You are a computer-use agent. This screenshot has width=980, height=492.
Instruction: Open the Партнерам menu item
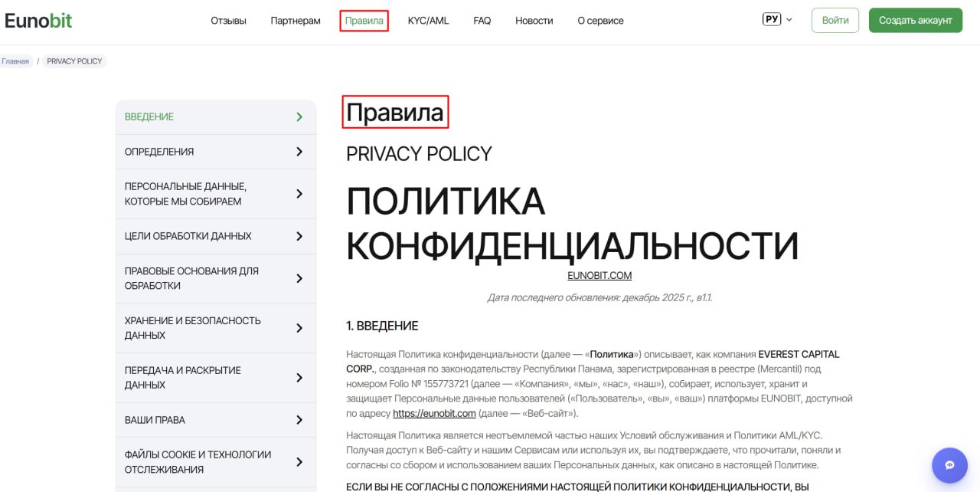[296, 21]
